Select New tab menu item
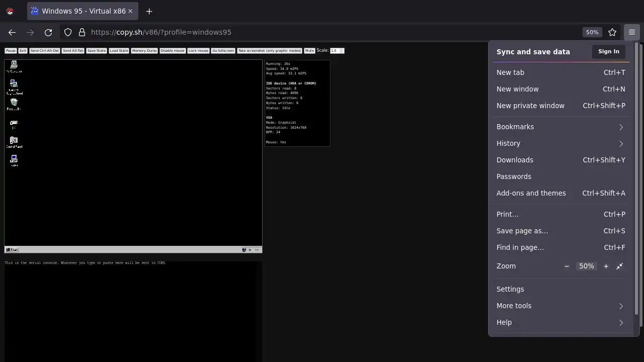Viewport: 644px width, 362px height. [x=561, y=72]
